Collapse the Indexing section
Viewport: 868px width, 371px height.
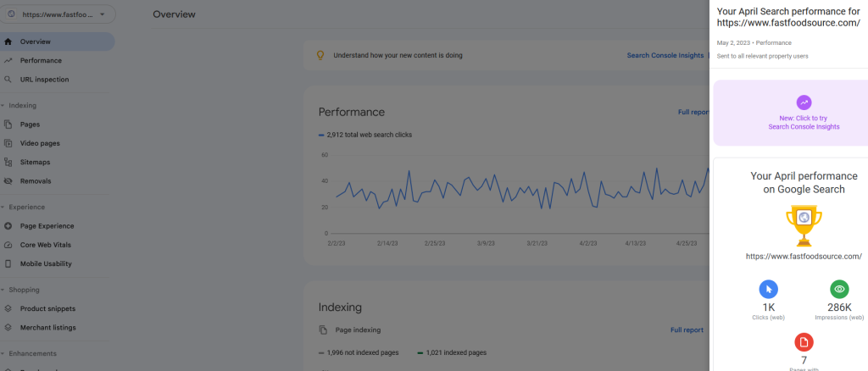tap(3, 106)
